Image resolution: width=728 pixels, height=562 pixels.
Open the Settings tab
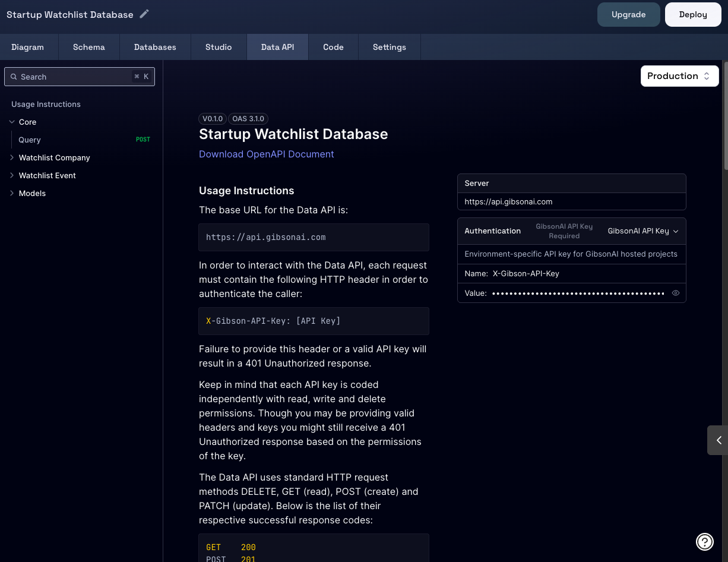[390, 47]
